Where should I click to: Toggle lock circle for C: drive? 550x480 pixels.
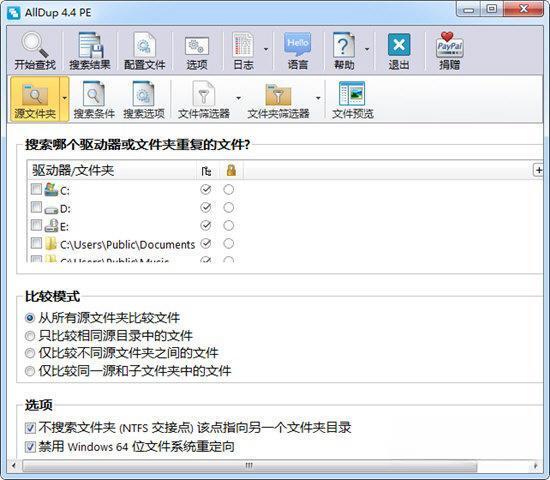tap(229, 189)
